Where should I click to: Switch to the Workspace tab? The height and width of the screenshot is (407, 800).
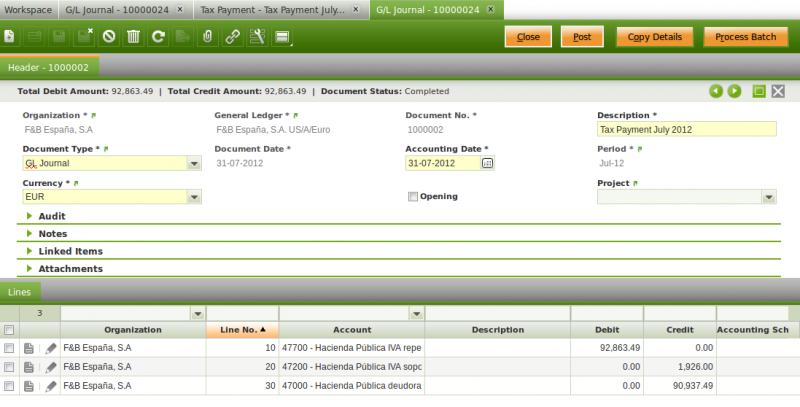click(29, 9)
